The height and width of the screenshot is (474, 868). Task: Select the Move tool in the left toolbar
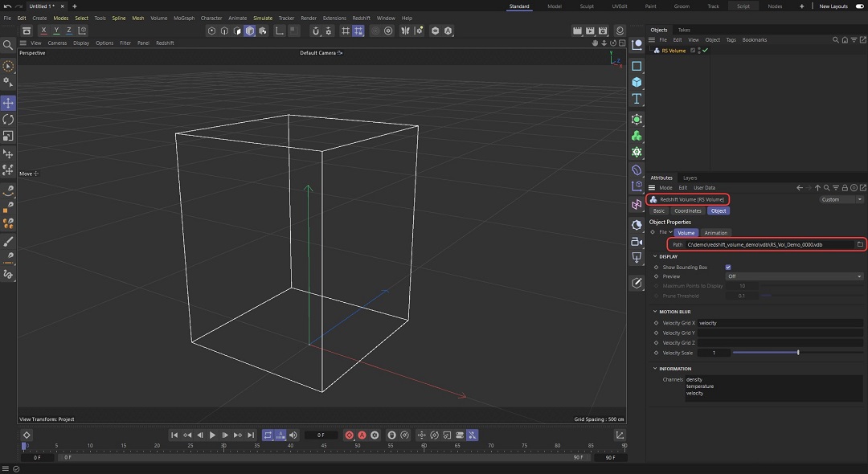tap(8, 103)
